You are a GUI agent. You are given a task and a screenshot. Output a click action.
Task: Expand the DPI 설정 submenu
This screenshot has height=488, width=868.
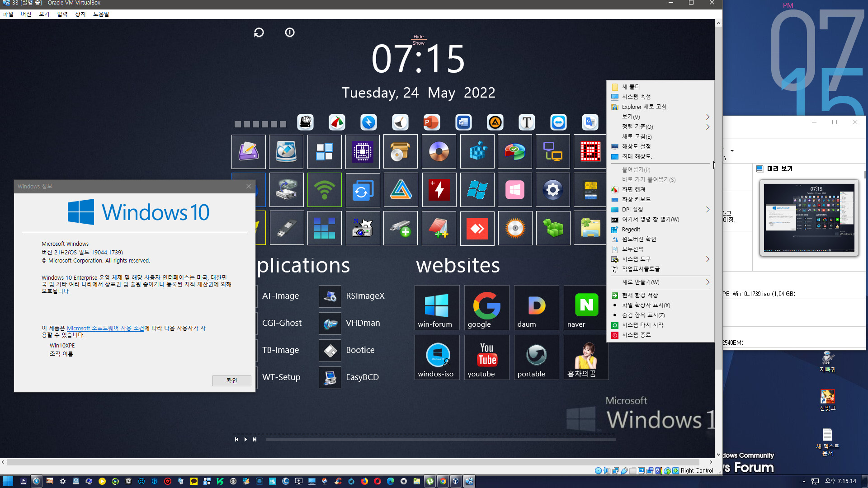click(660, 209)
